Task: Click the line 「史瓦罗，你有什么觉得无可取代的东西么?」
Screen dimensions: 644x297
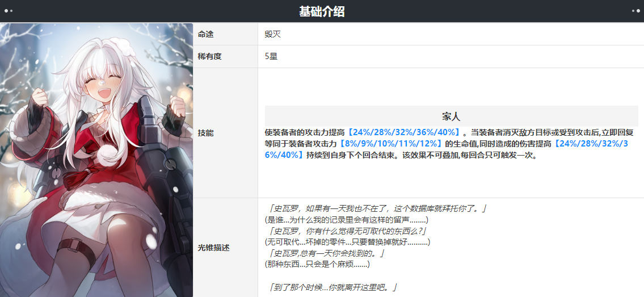Action: click(348, 231)
